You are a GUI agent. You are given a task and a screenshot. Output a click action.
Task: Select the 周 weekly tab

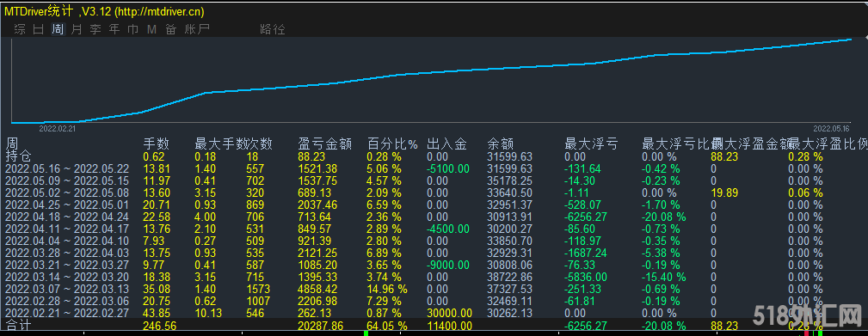(58, 29)
